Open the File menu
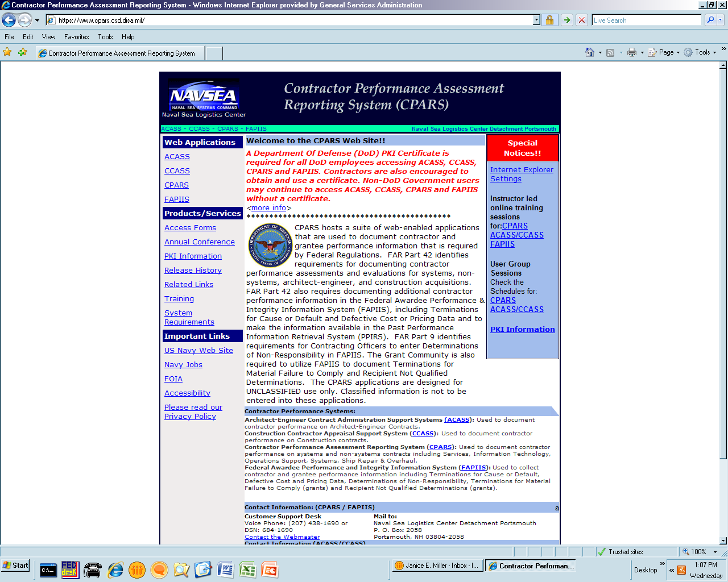Viewport: 728px width, 582px height. coord(9,37)
